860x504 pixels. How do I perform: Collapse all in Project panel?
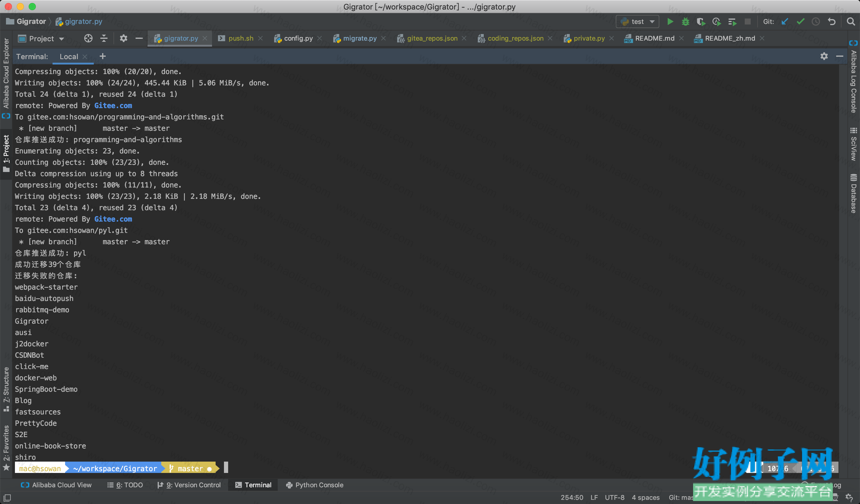coord(104,39)
